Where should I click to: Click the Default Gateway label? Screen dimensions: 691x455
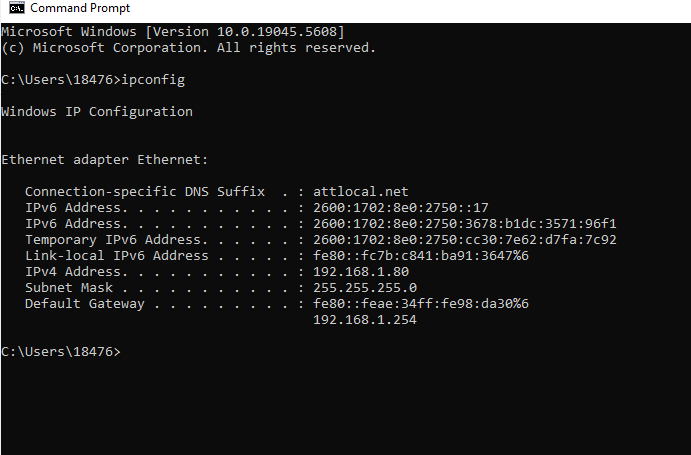(85, 304)
